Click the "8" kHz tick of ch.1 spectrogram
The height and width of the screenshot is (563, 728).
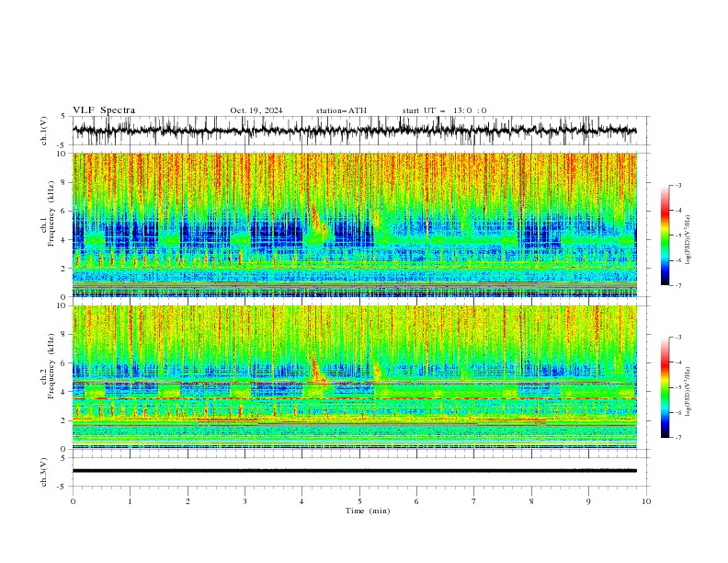[64, 182]
